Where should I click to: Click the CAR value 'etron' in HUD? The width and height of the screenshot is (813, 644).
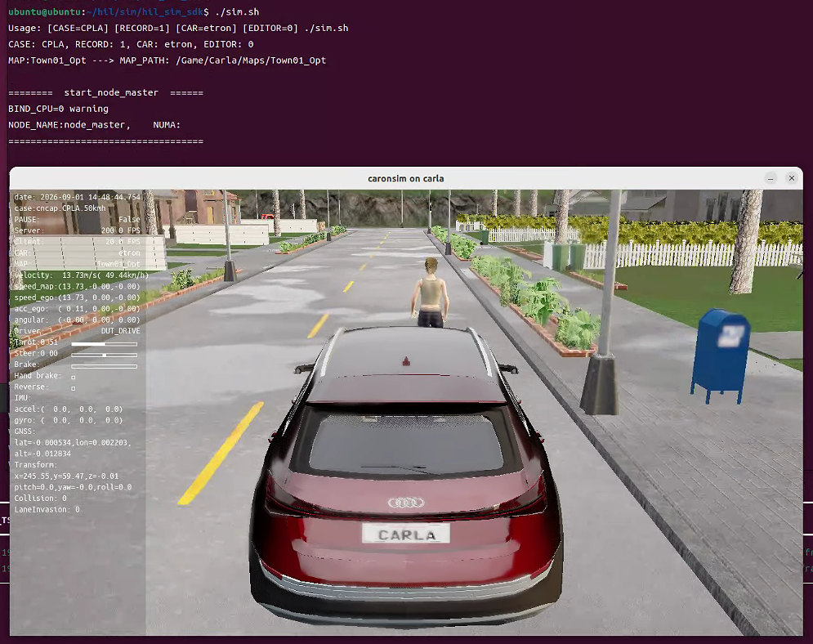click(x=129, y=253)
